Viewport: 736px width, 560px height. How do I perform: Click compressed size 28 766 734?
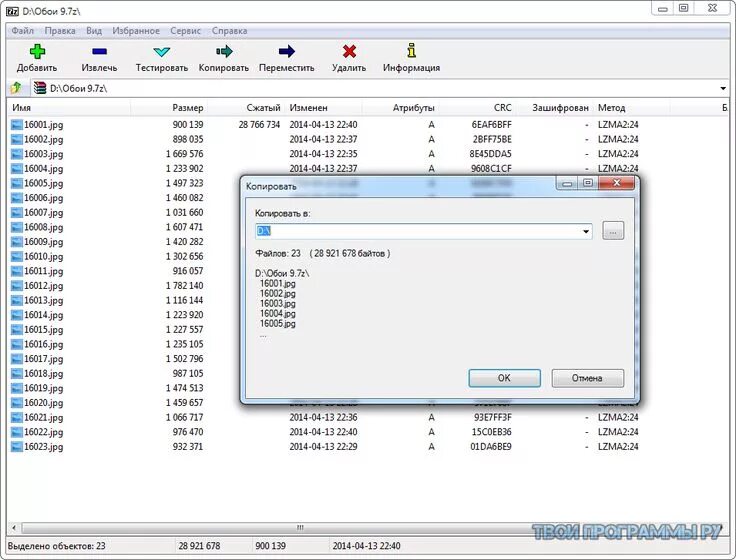[x=259, y=125]
